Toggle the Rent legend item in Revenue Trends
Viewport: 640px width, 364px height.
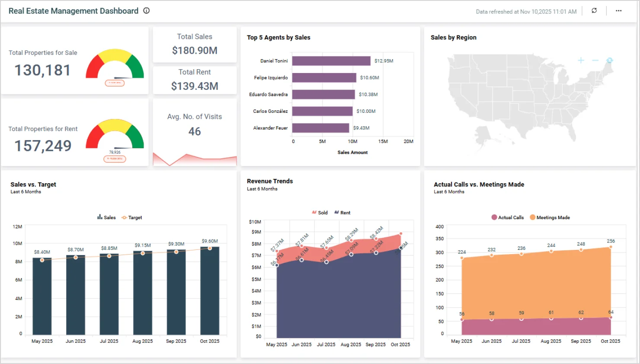(x=342, y=213)
